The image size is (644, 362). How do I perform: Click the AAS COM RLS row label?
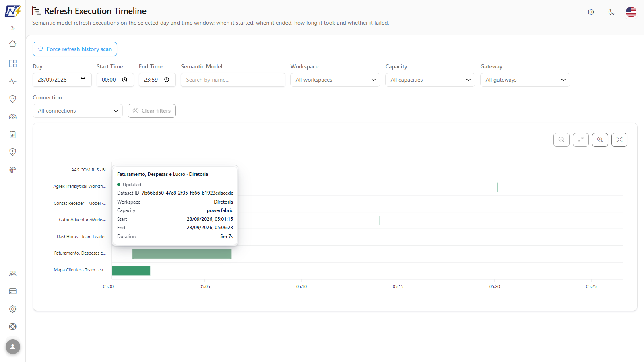tap(89, 170)
